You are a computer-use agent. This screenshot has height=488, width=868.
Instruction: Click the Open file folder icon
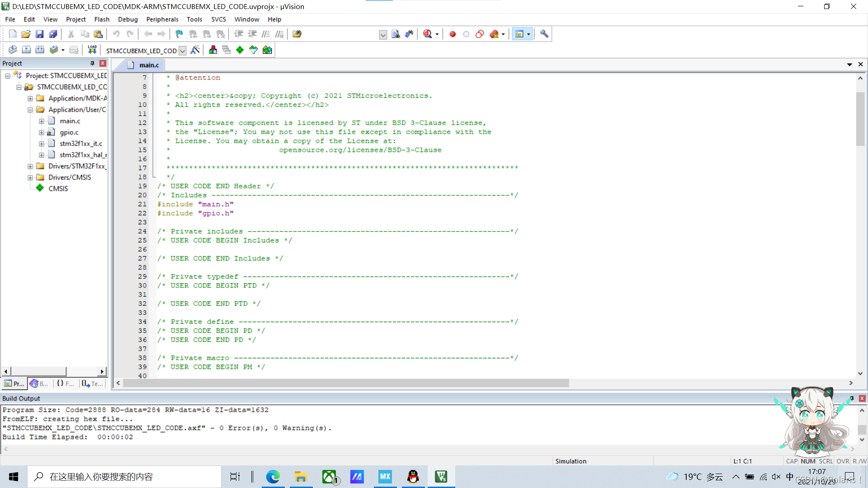[x=26, y=34]
